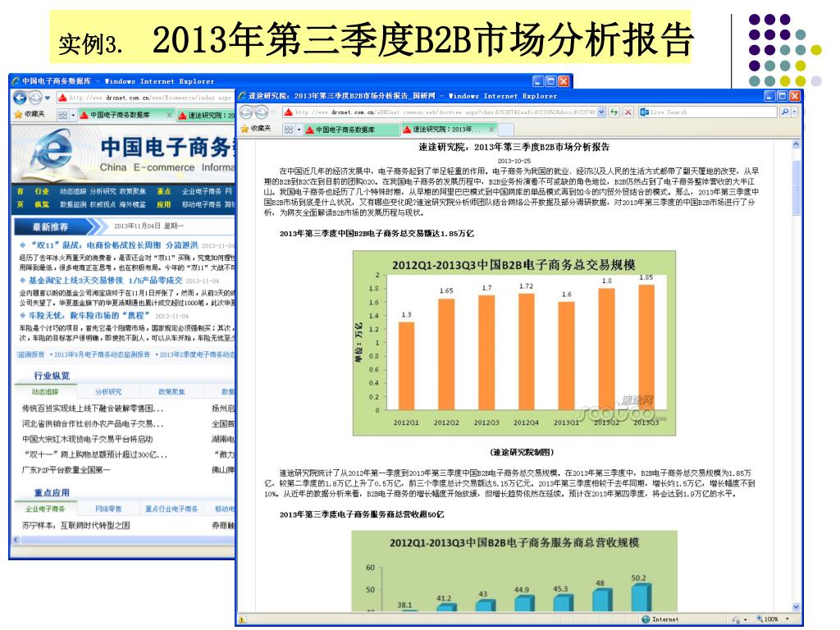Image resolution: width=840 pixels, height=630 pixels.
Task: Click the 服务商总营收规模 blue bar chart image
Action: tap(514, 571)
